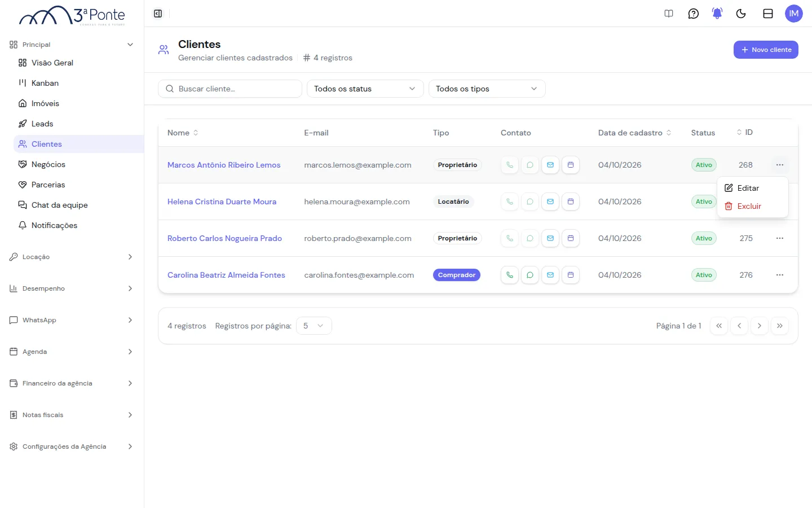Click the 3ª Ponte logo
The width and height of the screenshot is (812, 508).
(72, 15)
